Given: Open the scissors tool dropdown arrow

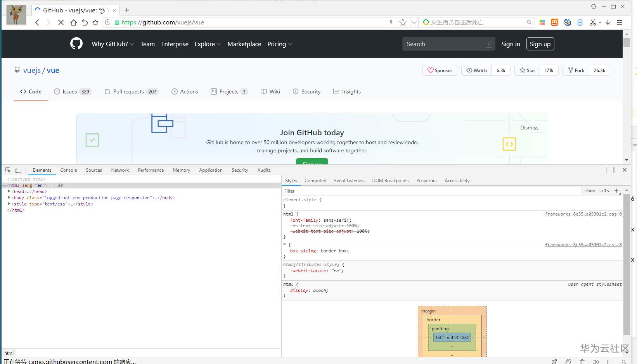Looking at the screenshot, I should coord(600,23).
